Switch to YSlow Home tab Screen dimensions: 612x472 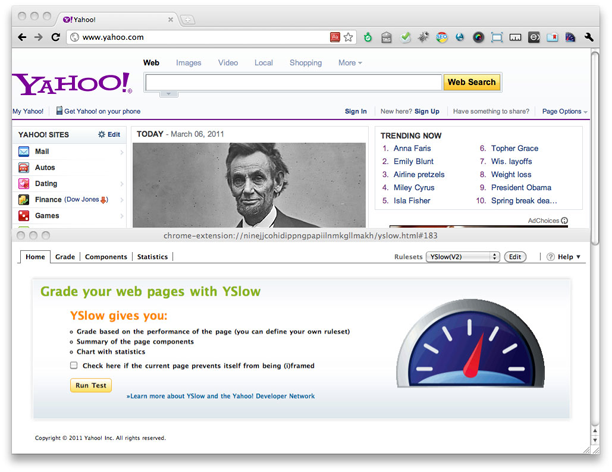point(35,257)
